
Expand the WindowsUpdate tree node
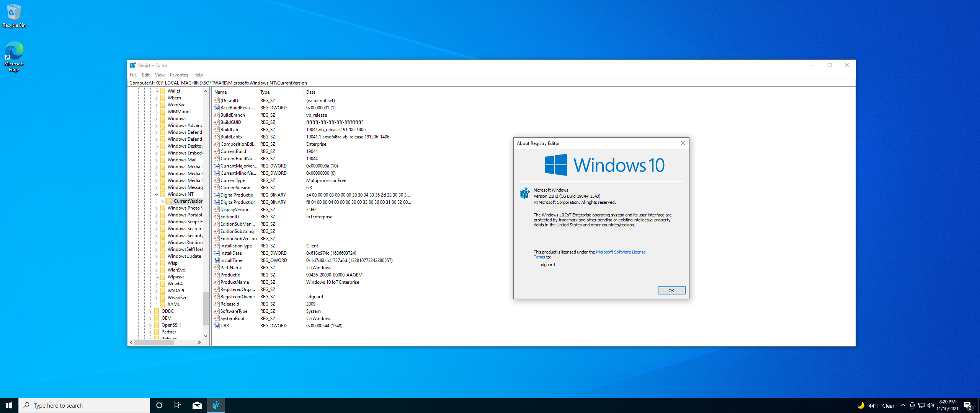coord(157,256)
